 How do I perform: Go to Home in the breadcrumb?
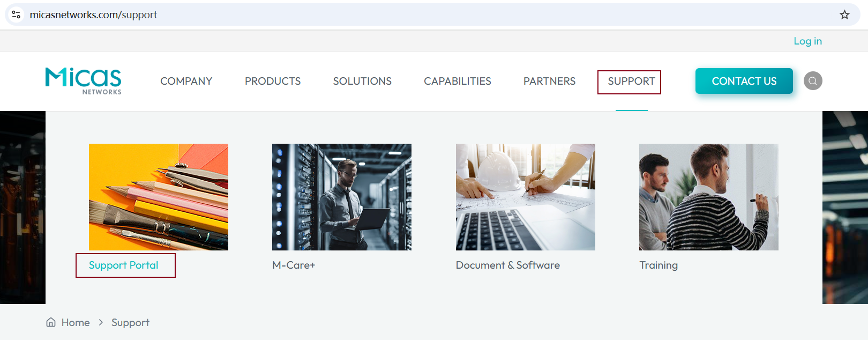[x=76, y=322]
